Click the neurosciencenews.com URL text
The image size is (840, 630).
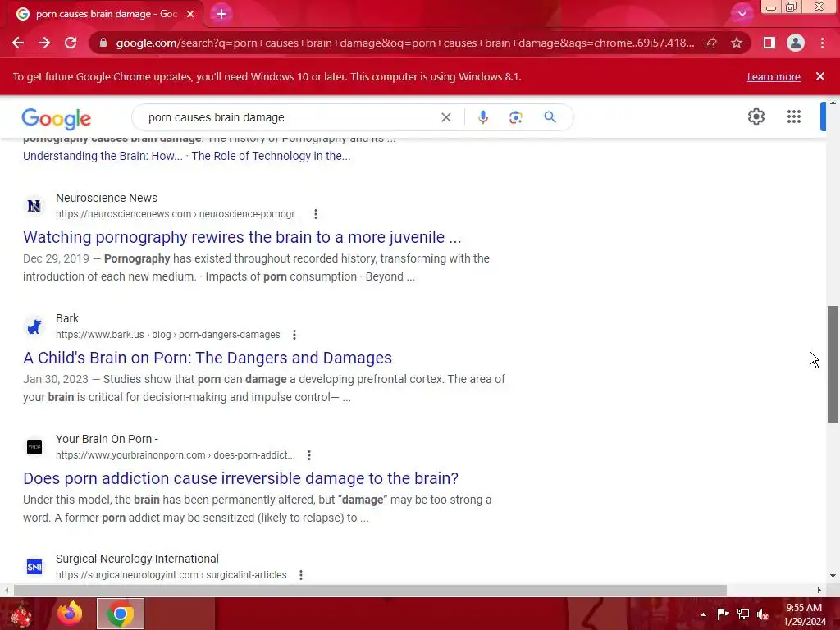coord(178,214)
